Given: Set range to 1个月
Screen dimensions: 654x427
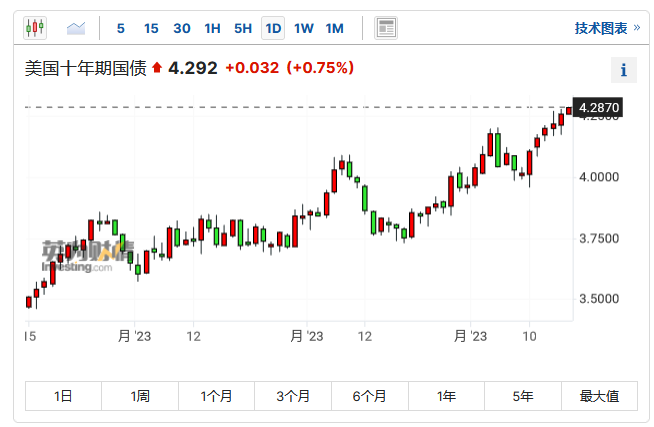Looking at the screenshot, I should pos(216,396).
